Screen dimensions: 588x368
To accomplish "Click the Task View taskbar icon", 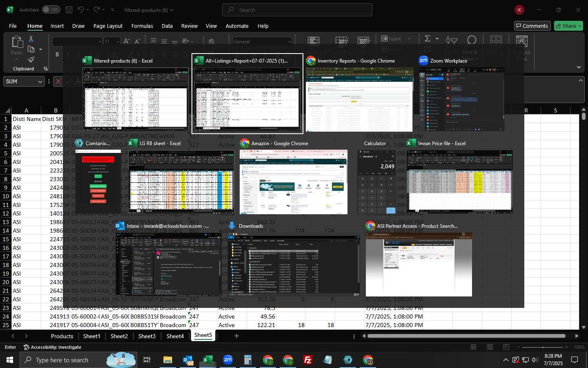I will (147, 360).
